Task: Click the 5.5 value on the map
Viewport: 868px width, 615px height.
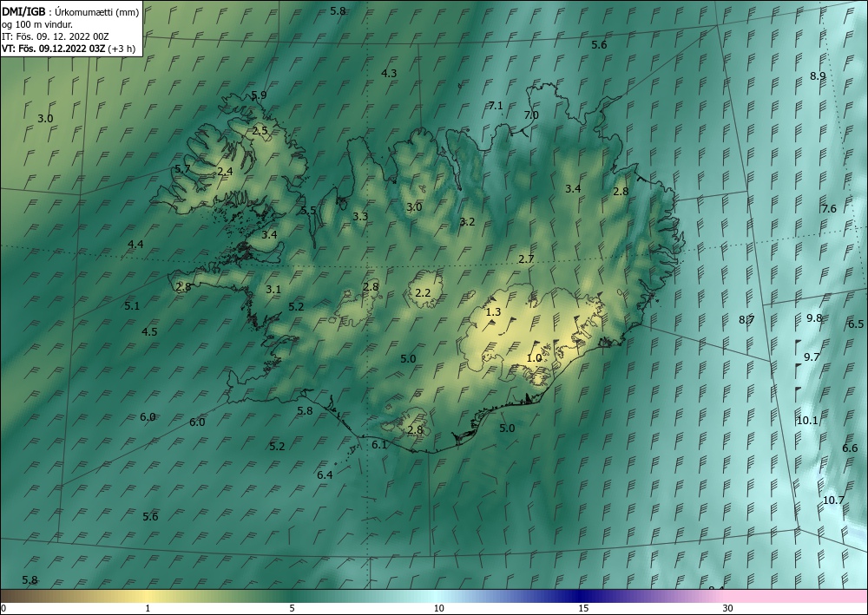Action: (x=308, y=210)
